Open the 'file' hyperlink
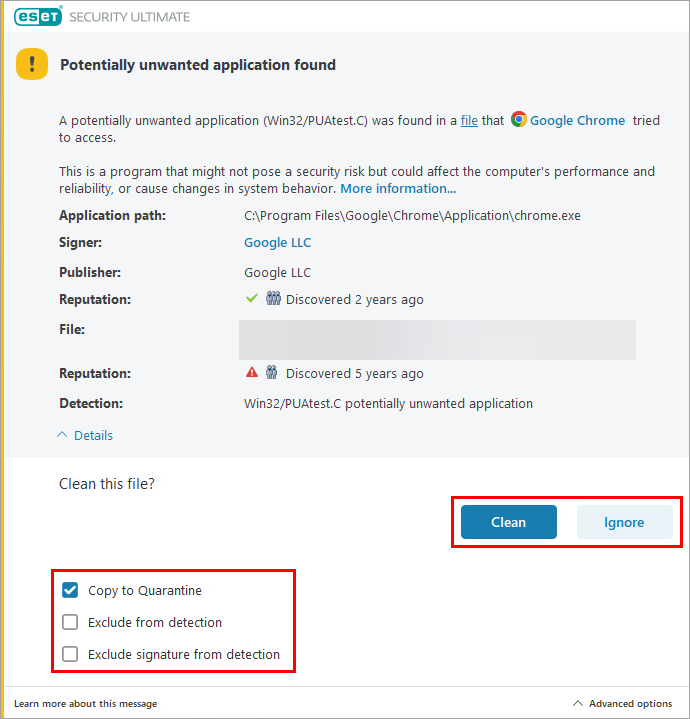Viewport: 690px width, 719px height. [469, 121]
